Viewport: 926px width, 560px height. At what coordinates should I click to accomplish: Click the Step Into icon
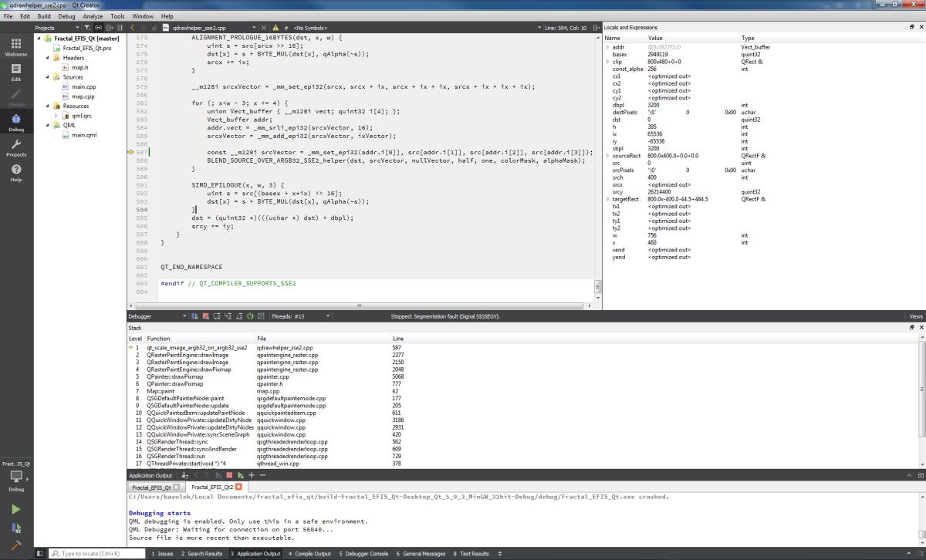[x=228, y=316]
